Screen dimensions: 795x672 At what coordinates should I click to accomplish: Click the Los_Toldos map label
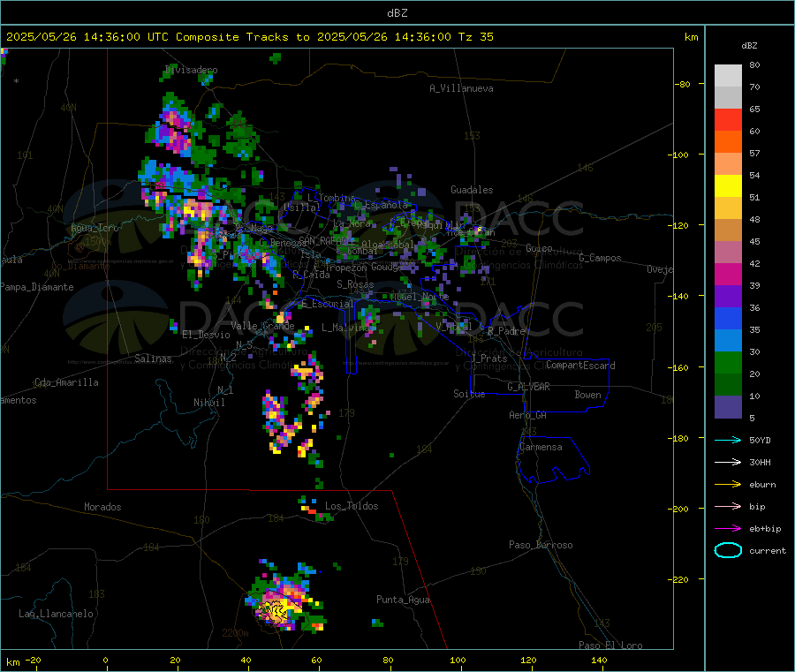(x=352, y=506)
